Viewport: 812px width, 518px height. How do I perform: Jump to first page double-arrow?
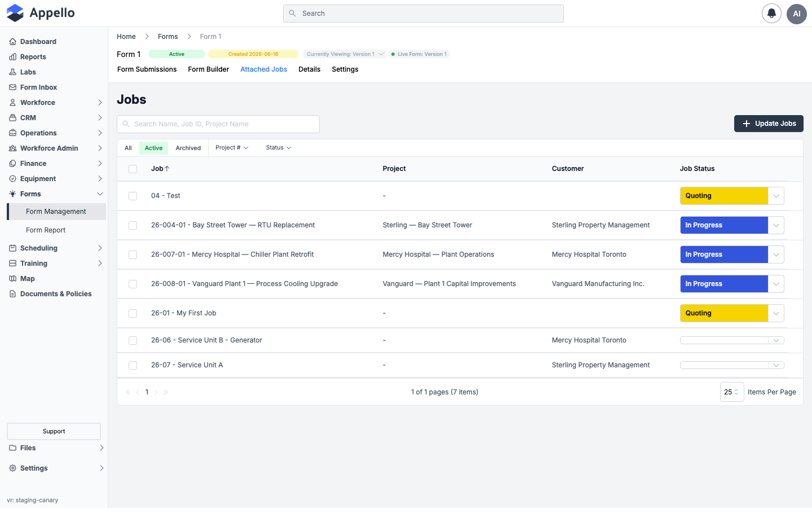[x=128, y=392]
